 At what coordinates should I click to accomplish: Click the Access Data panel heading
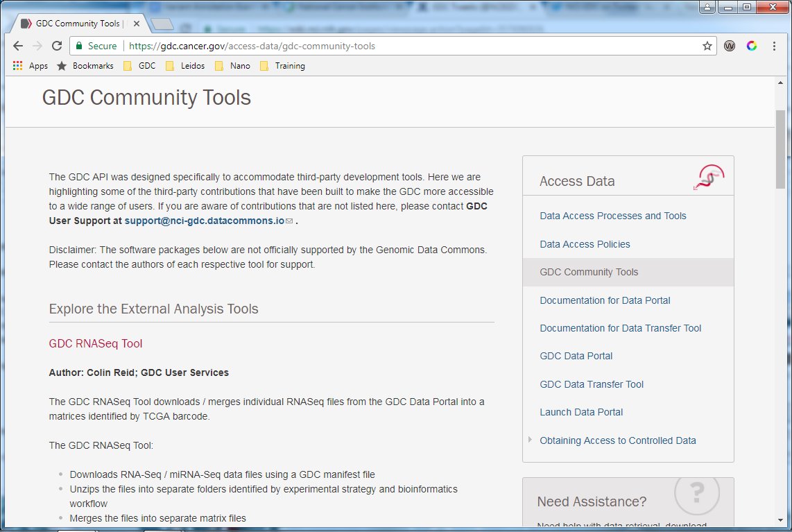click(x=577, y=181)
